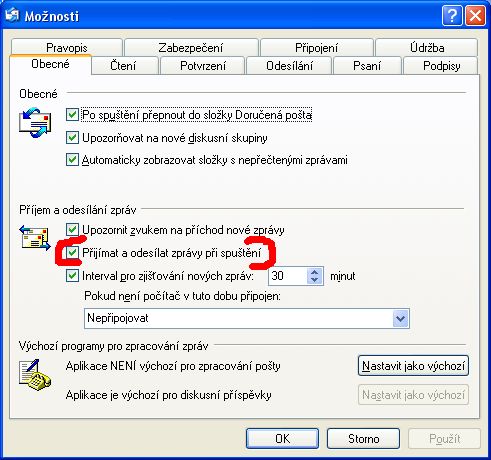Open the Podpisy tab

click(441, 66)
